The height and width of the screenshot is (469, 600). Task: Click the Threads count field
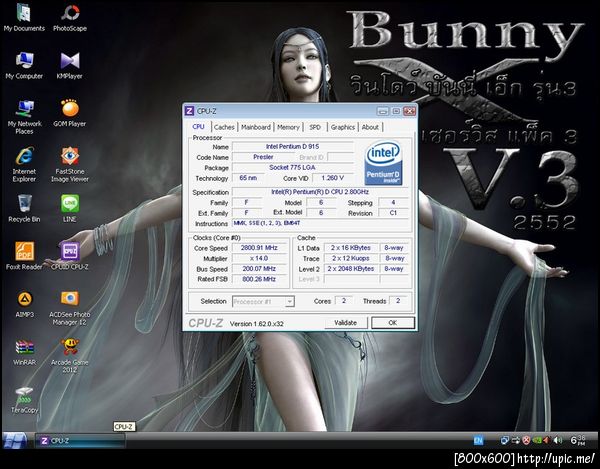point(398,301)
